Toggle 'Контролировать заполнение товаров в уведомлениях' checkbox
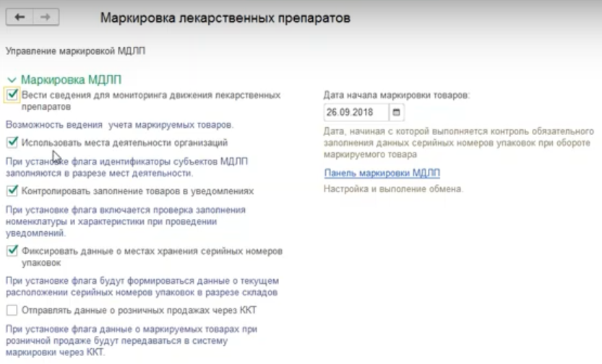Viewport: 602px width, 364px height. [x=12, y=191]
